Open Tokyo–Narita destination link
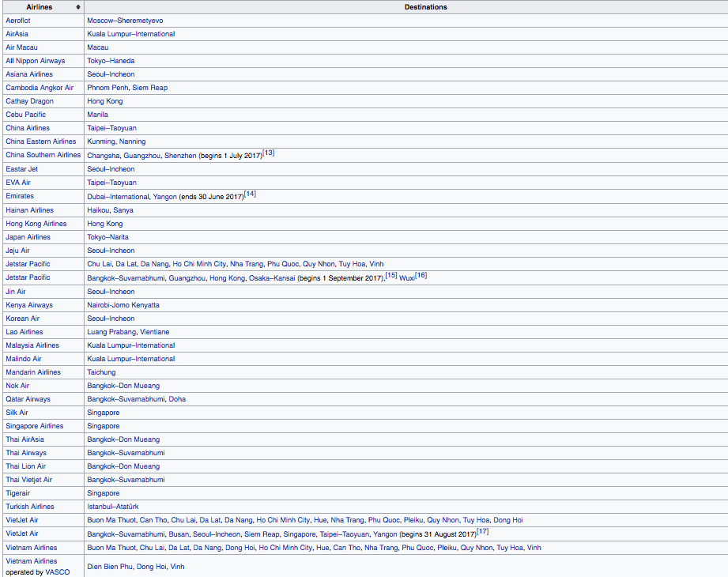The image size is (728, 577). click(x=108, y=238)
